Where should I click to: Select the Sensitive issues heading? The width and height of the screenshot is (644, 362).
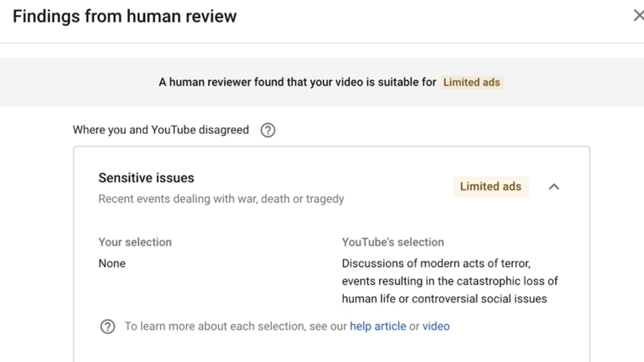point(146,178)
